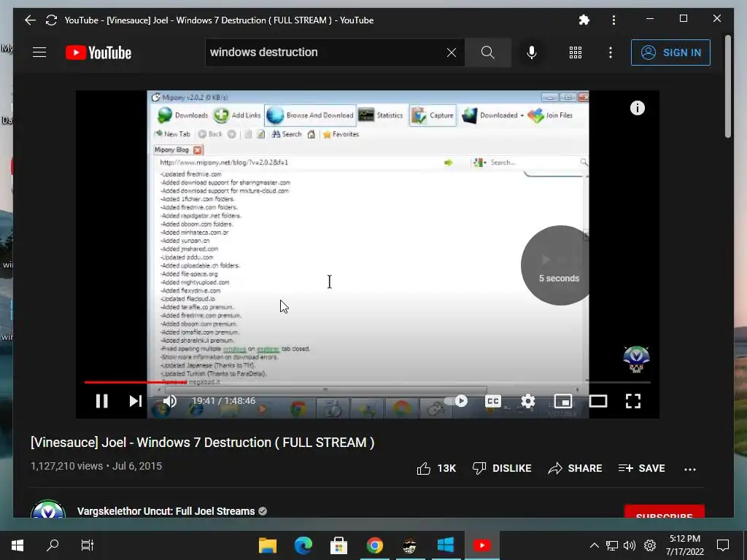Search by voice with the microphone icon

coord(532,52)
